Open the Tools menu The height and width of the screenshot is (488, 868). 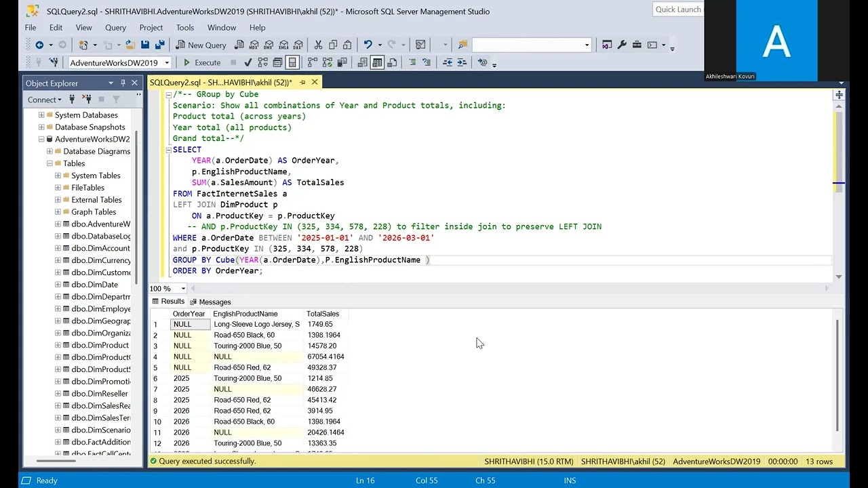(185, 28)
